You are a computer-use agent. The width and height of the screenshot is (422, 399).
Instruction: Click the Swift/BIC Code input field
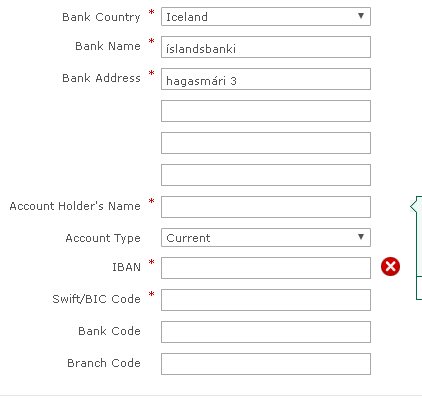[x=266, y=300]
